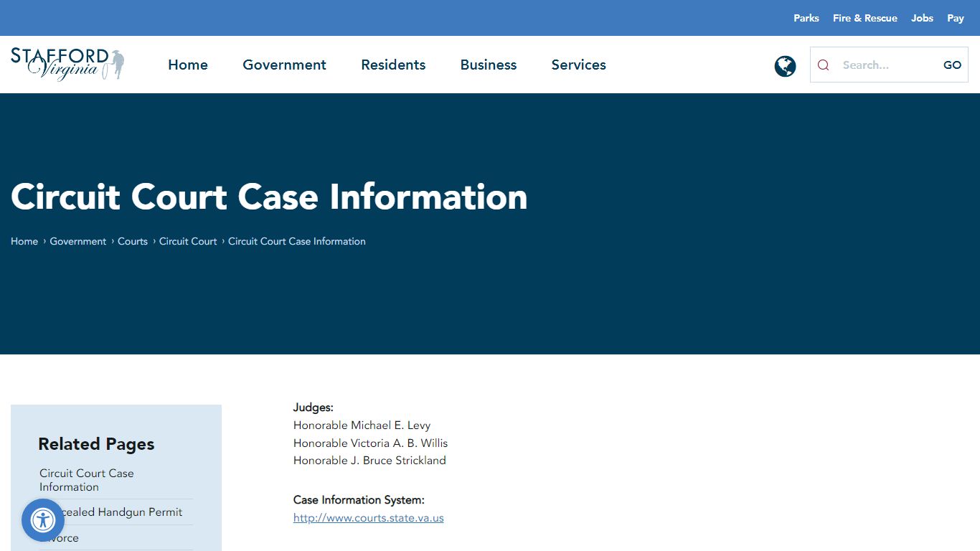This screenshot has height=551, width=980.
Task: Click the 'Related Pages' heading
Action: coord(96,444)
